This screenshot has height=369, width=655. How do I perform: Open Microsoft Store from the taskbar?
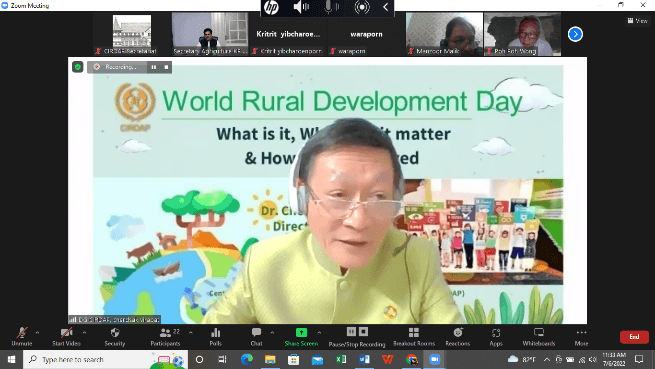(293, 359)
